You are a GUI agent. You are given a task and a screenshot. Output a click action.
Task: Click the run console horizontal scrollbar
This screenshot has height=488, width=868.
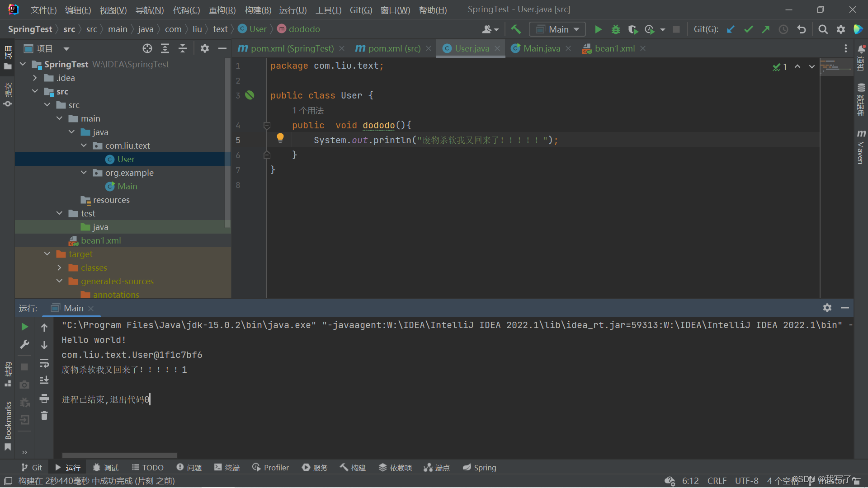click(120, 455)
